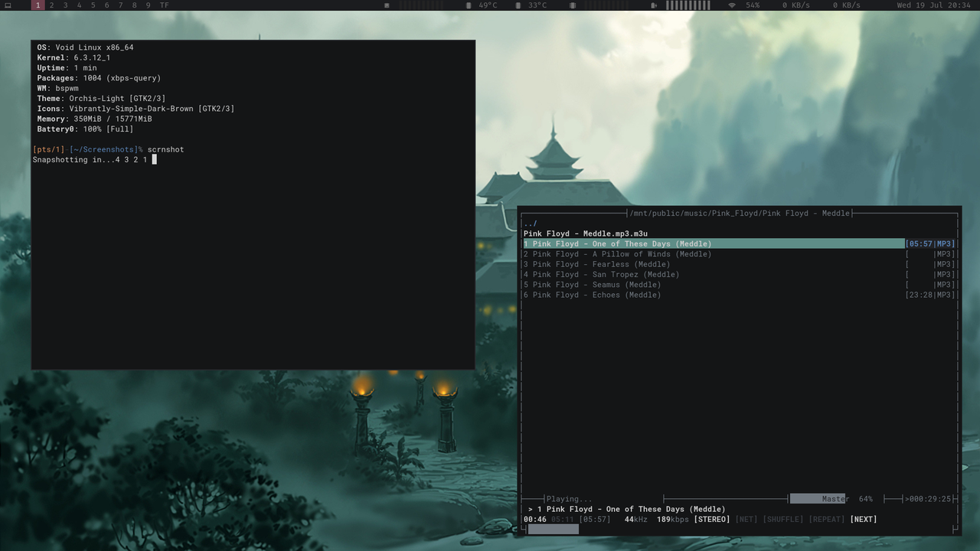Toggle the NEXT auto-advance option

[x=864, y=520]
